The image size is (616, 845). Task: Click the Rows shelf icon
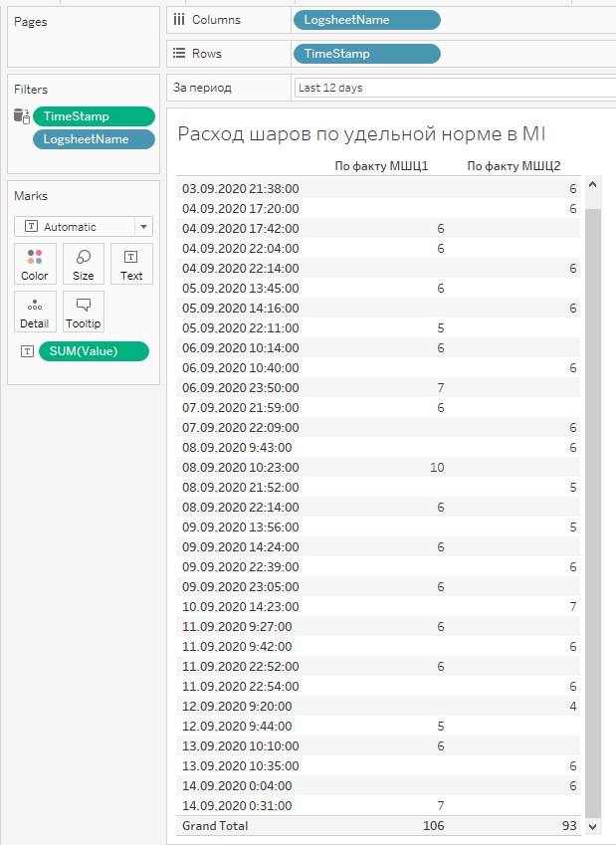tap(179, 54)
